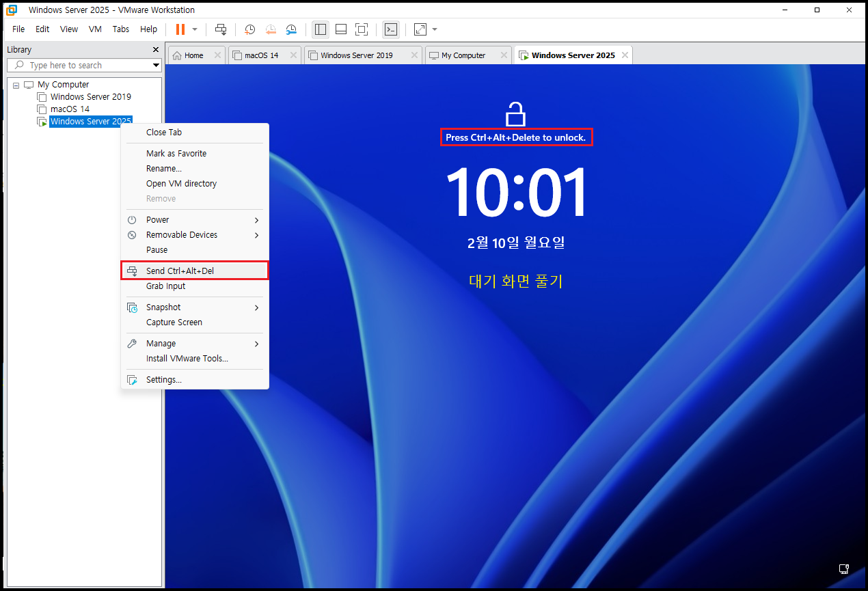
Task: Toggle the Library sidebar view icon
Action: (321, 29)
